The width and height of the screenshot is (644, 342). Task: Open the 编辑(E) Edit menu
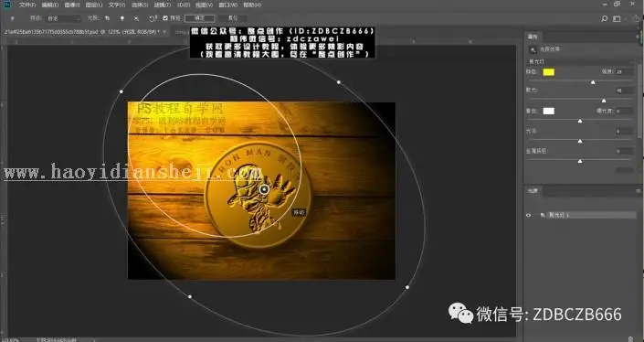(49, 5)
